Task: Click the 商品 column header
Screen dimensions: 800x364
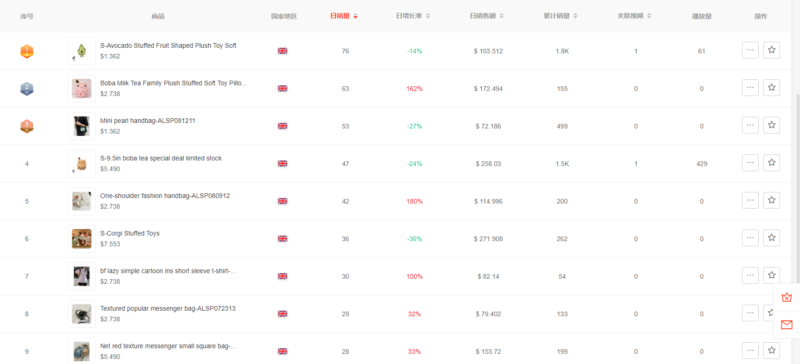Action: (158, 16)
